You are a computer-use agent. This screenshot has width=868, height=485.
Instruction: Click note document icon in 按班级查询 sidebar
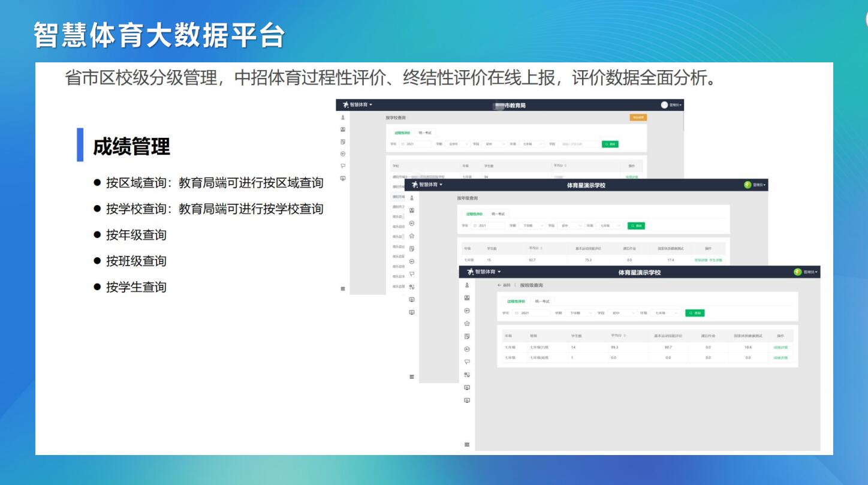pos(467,336)
